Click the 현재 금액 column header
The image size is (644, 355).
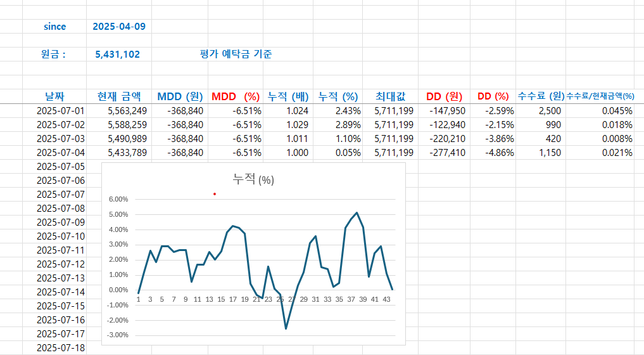(x=118, y=96)
